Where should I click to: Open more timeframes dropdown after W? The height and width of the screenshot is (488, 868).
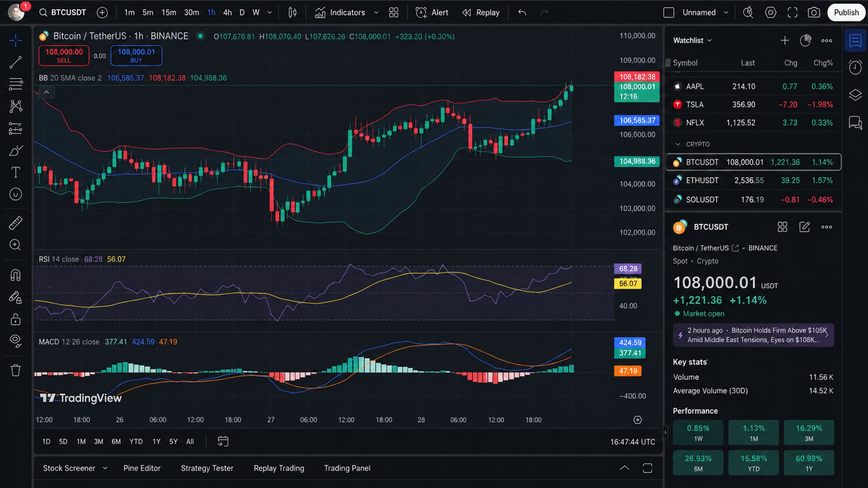click(270, 13)
